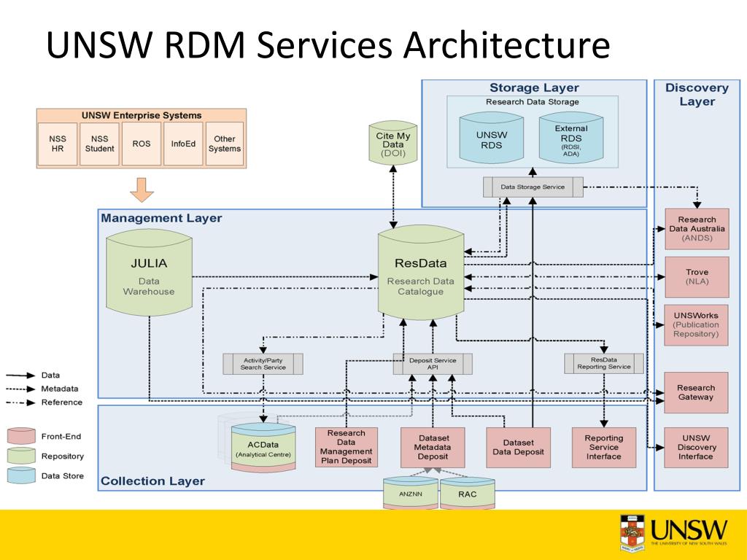Click the UNSWorks Publication Repository box

pos(696,324)
